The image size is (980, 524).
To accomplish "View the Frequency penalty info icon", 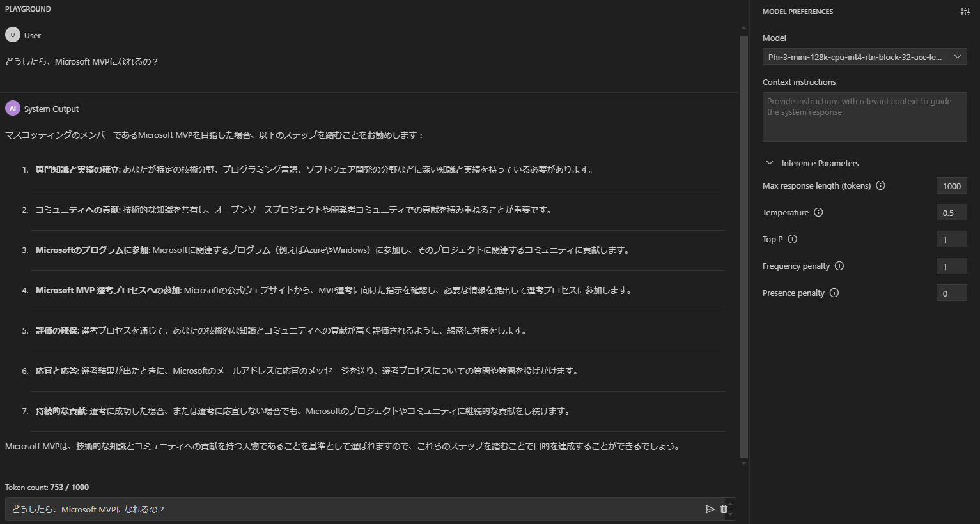I will click(x=839, y=266).
